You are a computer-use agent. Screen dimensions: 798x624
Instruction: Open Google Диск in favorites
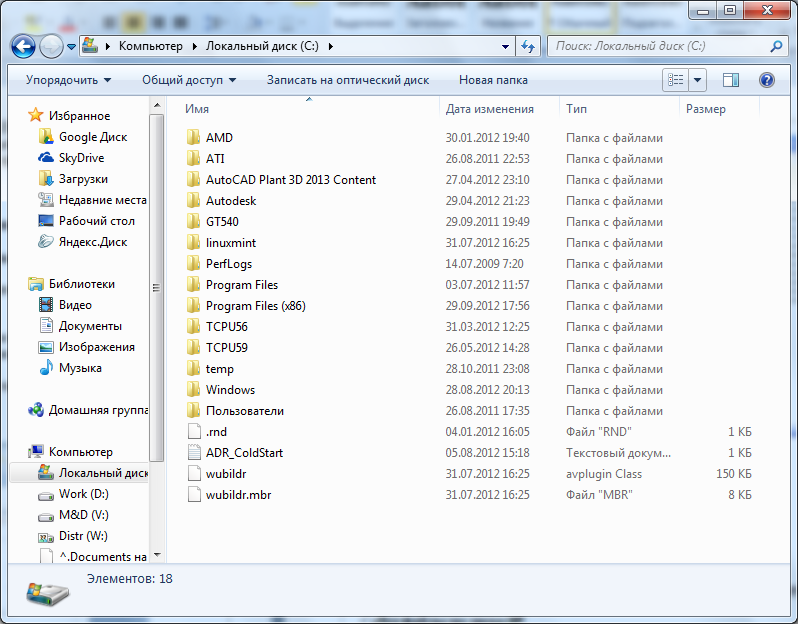(82, 137)
